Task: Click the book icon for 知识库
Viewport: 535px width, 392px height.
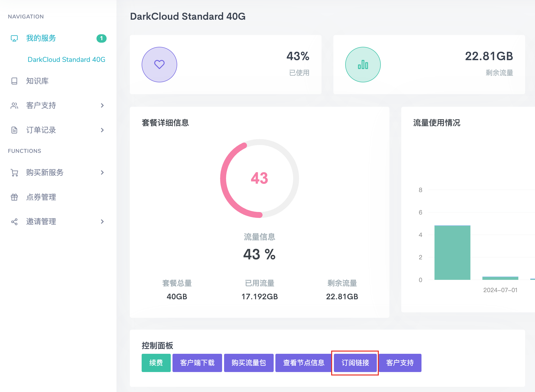Action: (14, 81)
